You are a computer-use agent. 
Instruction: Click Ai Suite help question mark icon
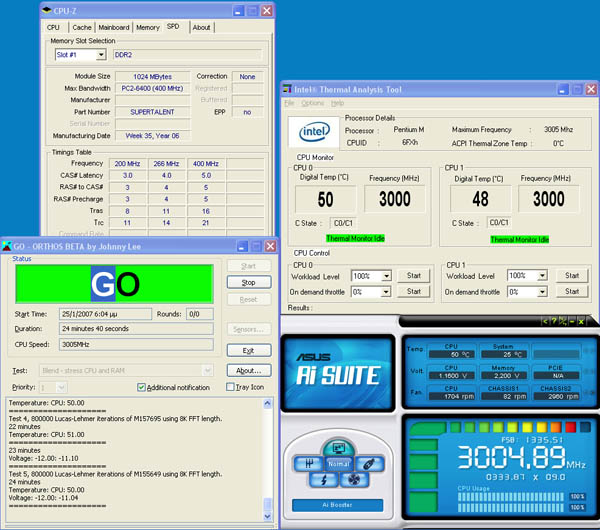click(x=553, y=321)
